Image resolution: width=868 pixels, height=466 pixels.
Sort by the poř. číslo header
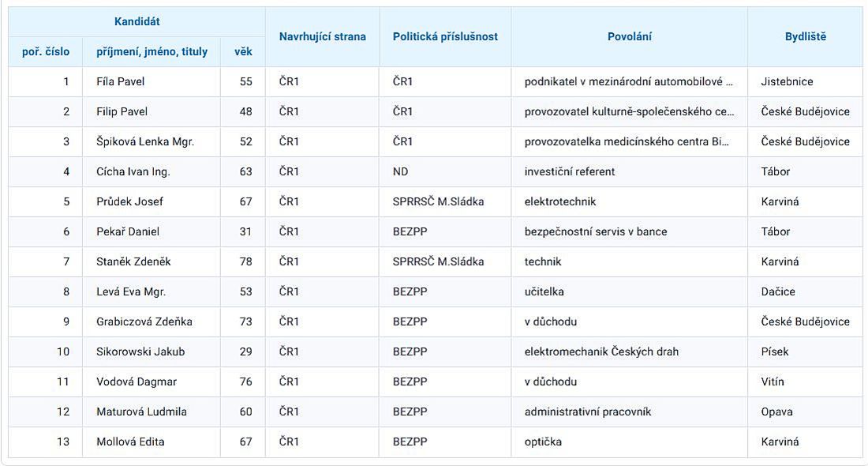click(46, 51)
